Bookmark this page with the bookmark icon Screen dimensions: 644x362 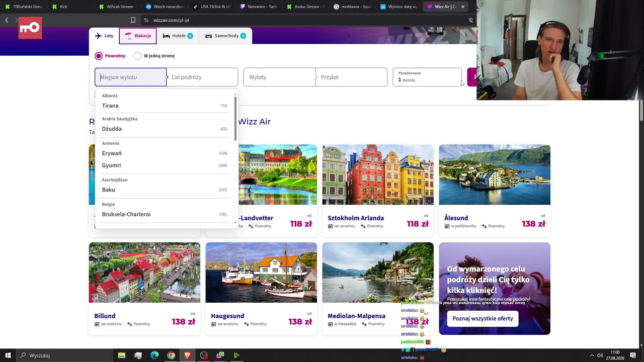133,20
